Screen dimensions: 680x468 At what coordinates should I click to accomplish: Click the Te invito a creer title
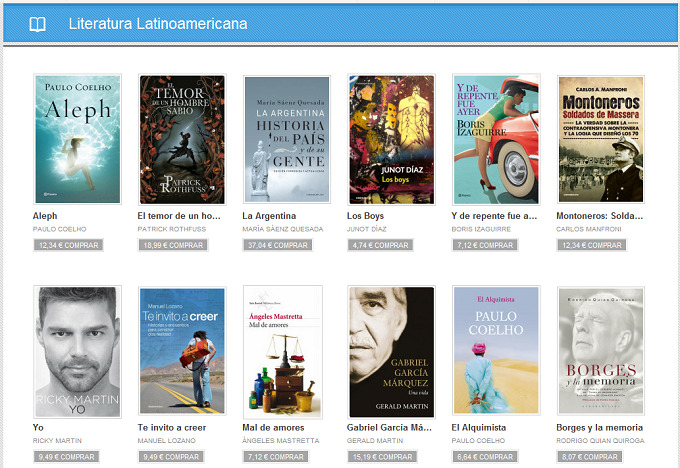[172, 427]
